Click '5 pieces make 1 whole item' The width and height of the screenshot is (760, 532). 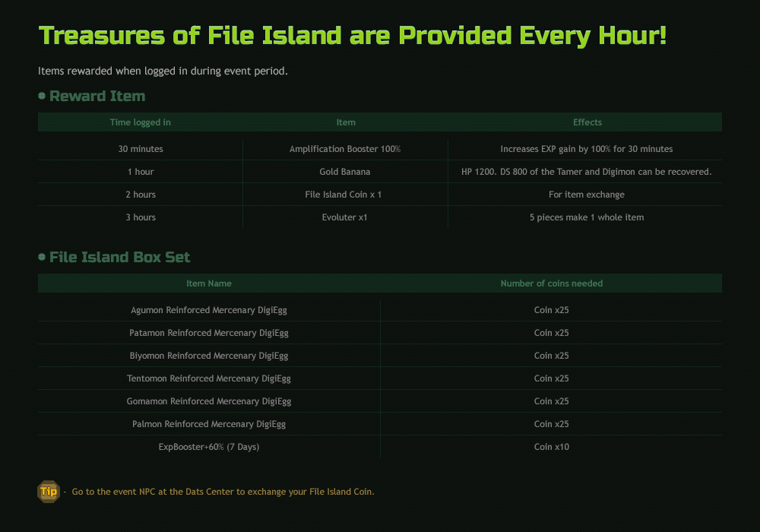click(x=587, y=217)
